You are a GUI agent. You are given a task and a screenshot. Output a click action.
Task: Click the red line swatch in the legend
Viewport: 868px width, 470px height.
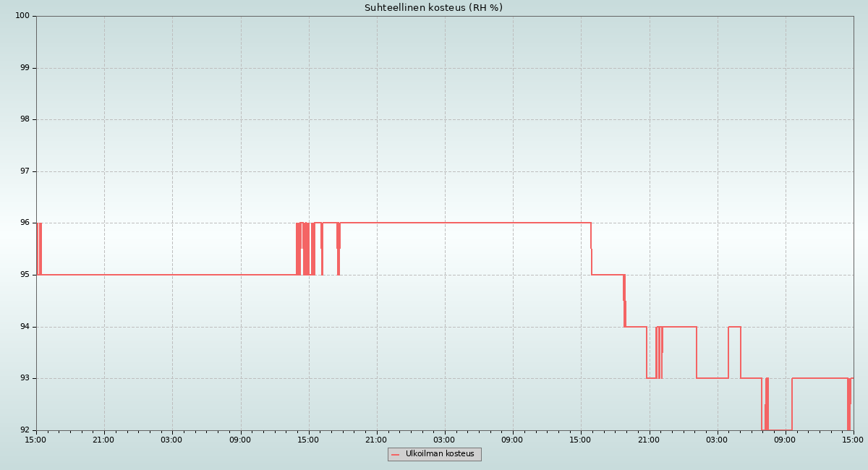396,455
